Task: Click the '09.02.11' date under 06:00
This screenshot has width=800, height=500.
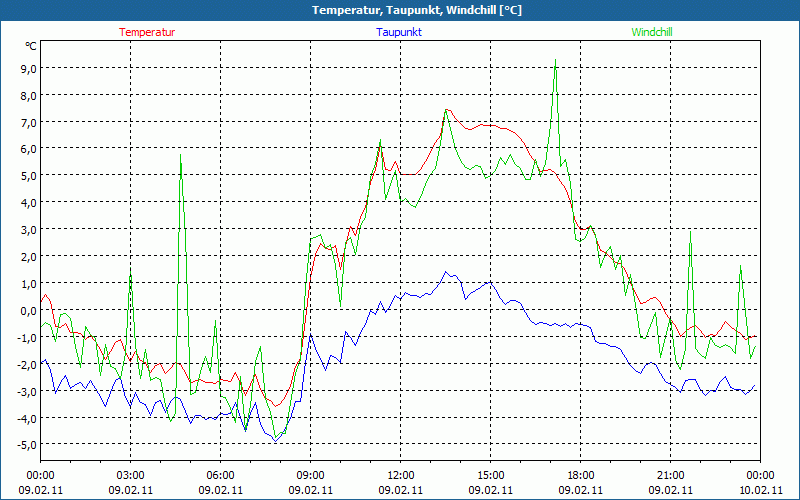Action: point(220,490)
